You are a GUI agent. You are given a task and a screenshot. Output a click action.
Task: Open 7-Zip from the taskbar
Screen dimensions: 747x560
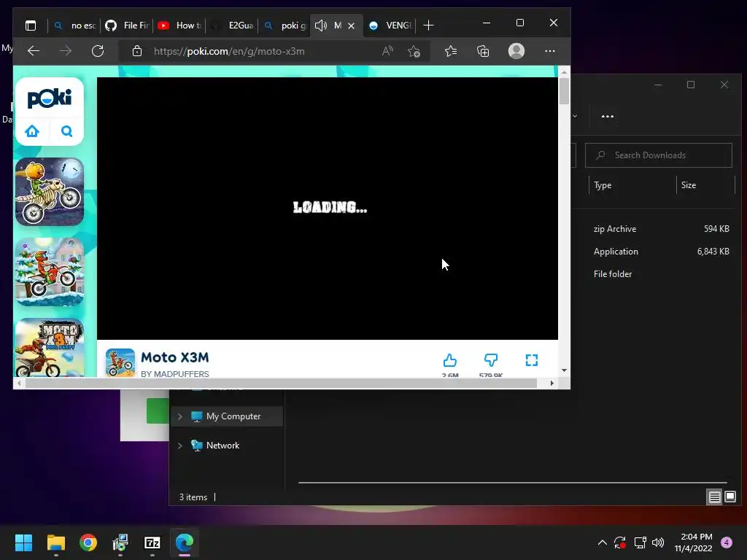point(152,542)
